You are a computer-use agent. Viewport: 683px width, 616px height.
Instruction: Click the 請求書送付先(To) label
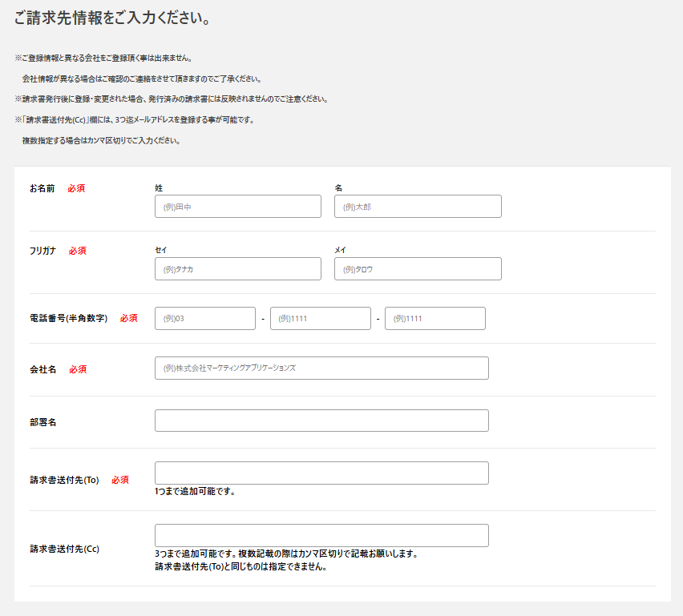(x=64, y=480)
